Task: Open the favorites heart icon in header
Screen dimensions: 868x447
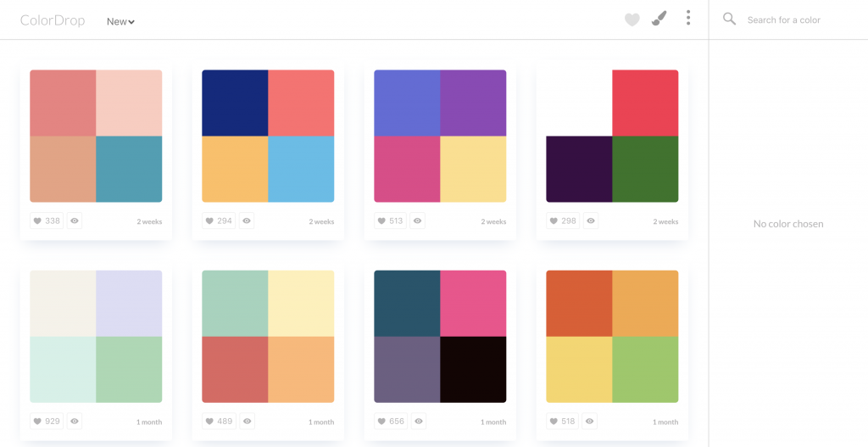Action: click(x=632, y=20)
